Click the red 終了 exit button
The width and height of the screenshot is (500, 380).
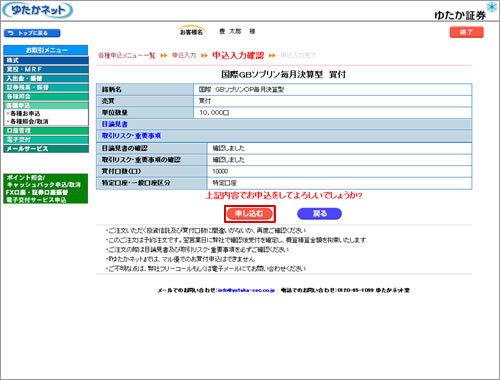[466, 32]
